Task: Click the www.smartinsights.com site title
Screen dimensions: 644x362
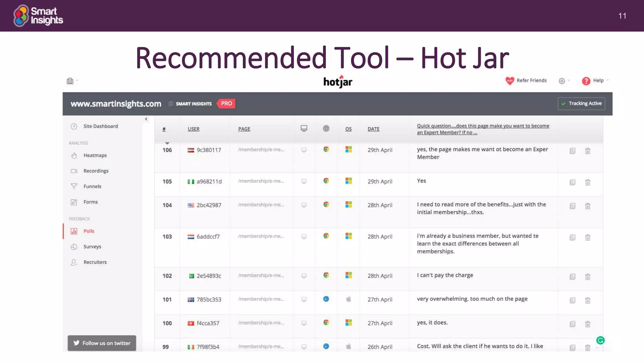Action: 116,104
